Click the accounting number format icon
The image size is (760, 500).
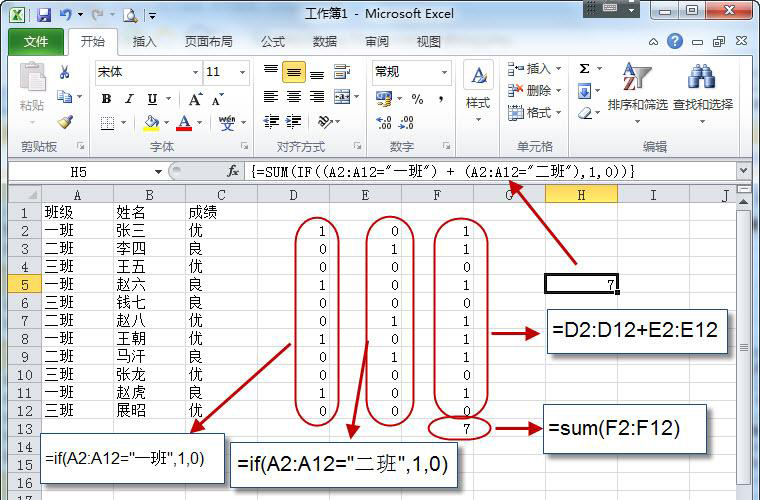[384, 99]
